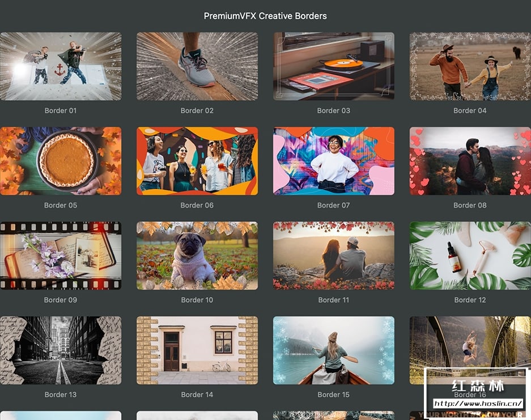Open the Border 10 pug dog thumbnail
This screenshot has width=531, height=420.
click(x=197, y=256)
